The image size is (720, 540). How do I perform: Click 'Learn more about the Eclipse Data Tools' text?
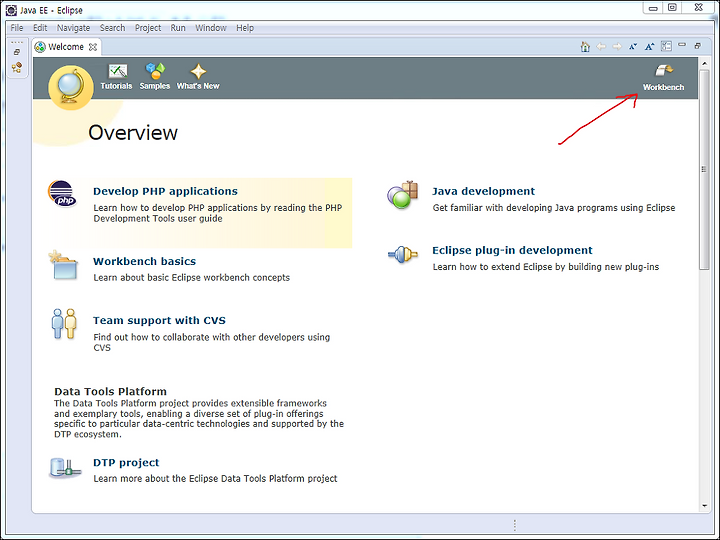(x=215, y=478)
